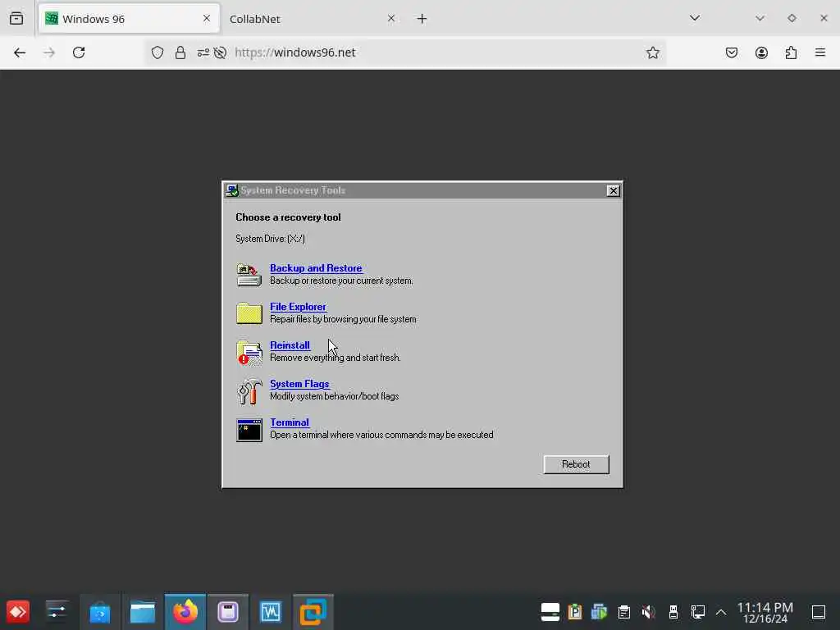
Task: Open the blue W app in the taskbar
Action: [x=271, y=612]
